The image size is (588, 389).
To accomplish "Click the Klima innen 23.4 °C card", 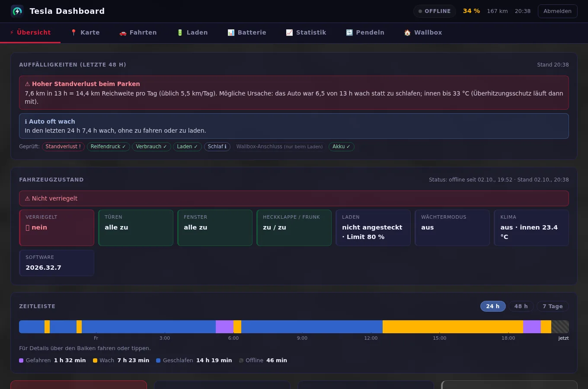I will click(531, 228).
